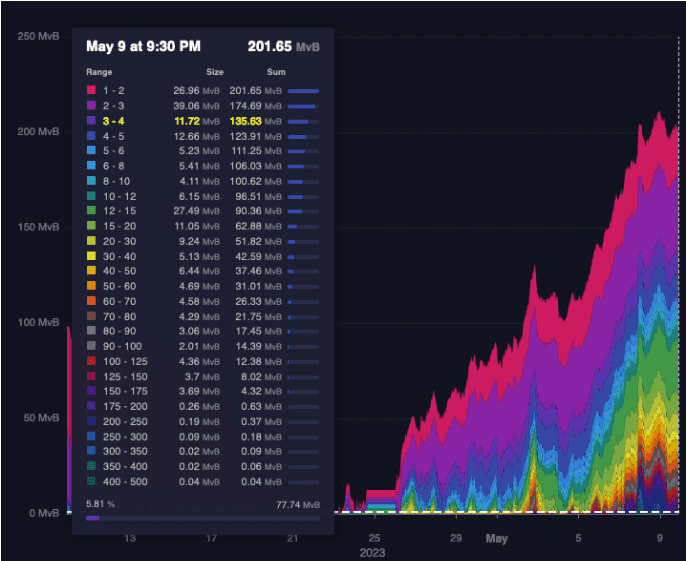Click the 'May 9 at 9:30 PM' heading

click(x=144, y=46)
